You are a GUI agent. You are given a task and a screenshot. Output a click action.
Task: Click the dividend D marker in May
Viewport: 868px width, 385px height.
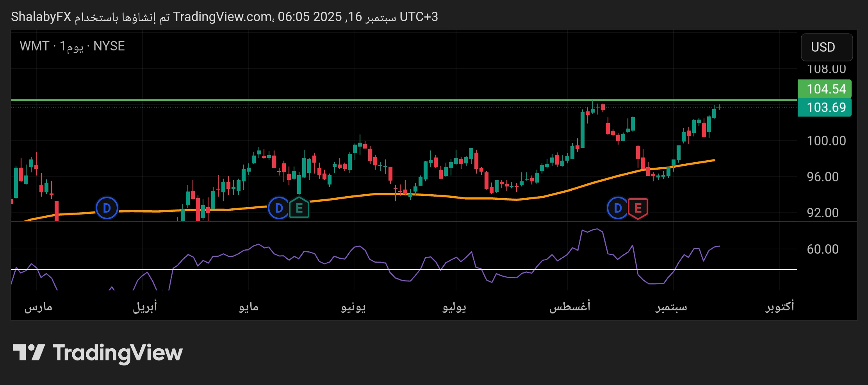coord(279,208)
